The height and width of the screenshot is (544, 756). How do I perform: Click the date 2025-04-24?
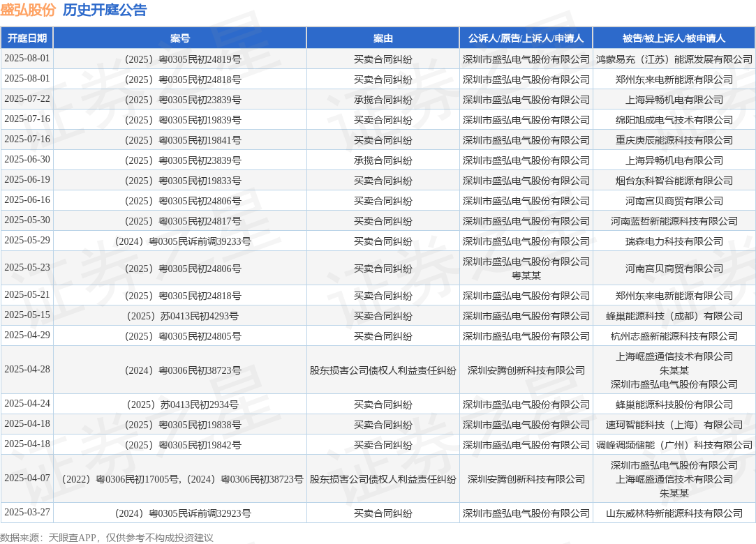(27, 404)
